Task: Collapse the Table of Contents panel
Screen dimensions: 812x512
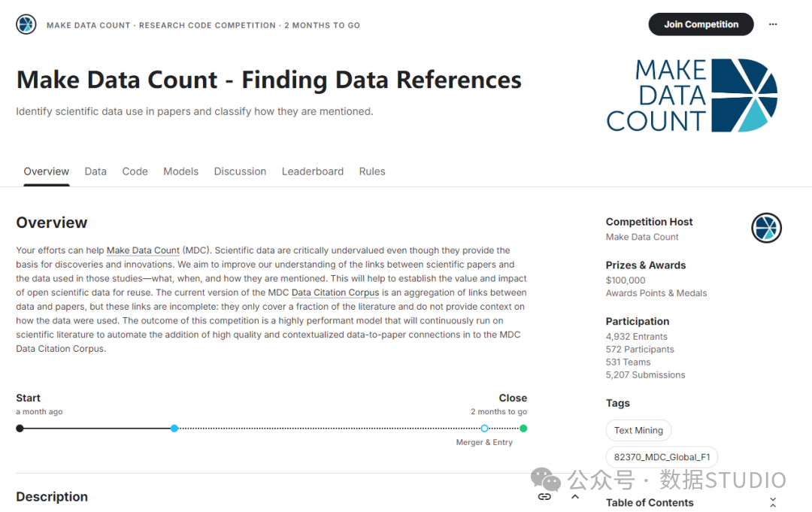Action: (x=773, y=502)
